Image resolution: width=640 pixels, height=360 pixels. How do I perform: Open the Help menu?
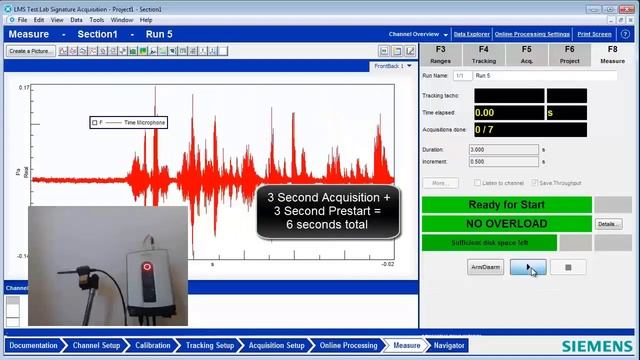click(x=146, y=20)
